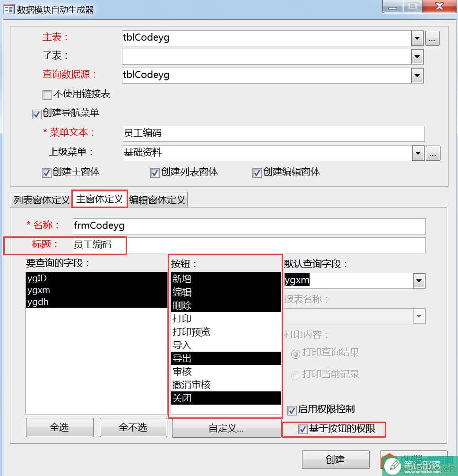The width and height of the screenshot is (458, 476).
Task: Expand the 主表 dropdown
Action: click(x=417, y=39)
